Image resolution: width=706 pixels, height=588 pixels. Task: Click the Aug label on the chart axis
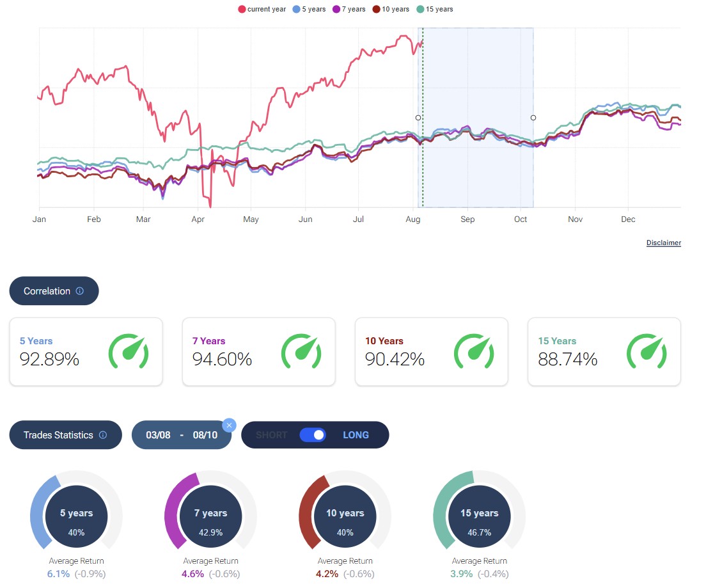(x=413, y=219)
